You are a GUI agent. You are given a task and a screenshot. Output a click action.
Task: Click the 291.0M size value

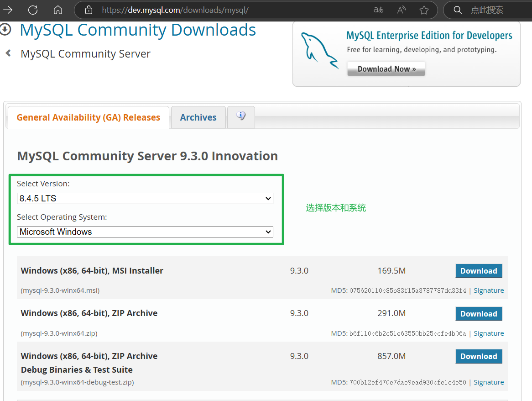(391, 313)
